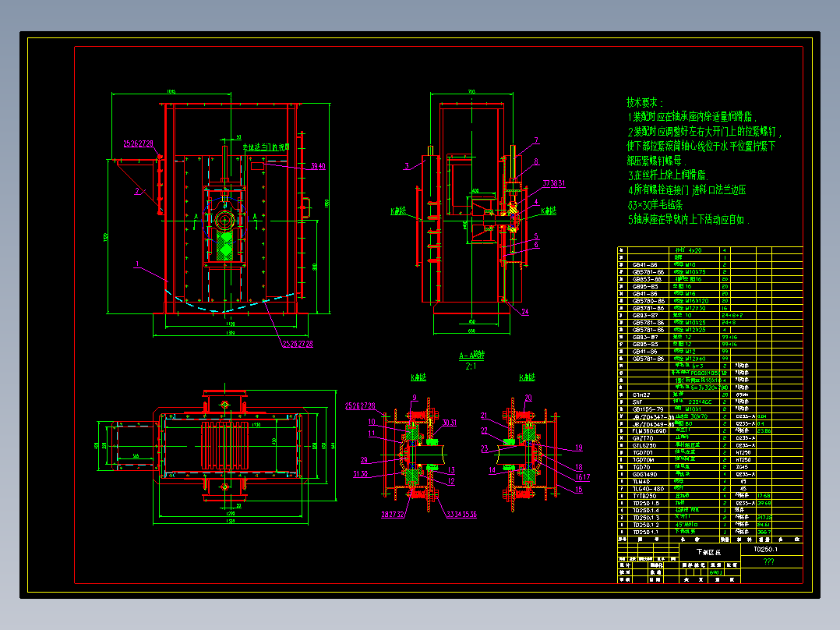
Task: Select the GB1155-79 parts list entry
Action: click(x=648, y=409)
